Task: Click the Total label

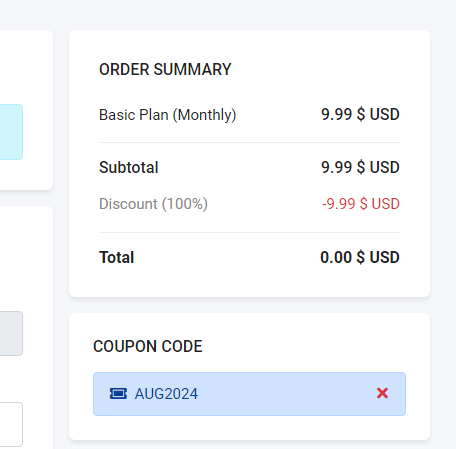Action: click(116, 257)
